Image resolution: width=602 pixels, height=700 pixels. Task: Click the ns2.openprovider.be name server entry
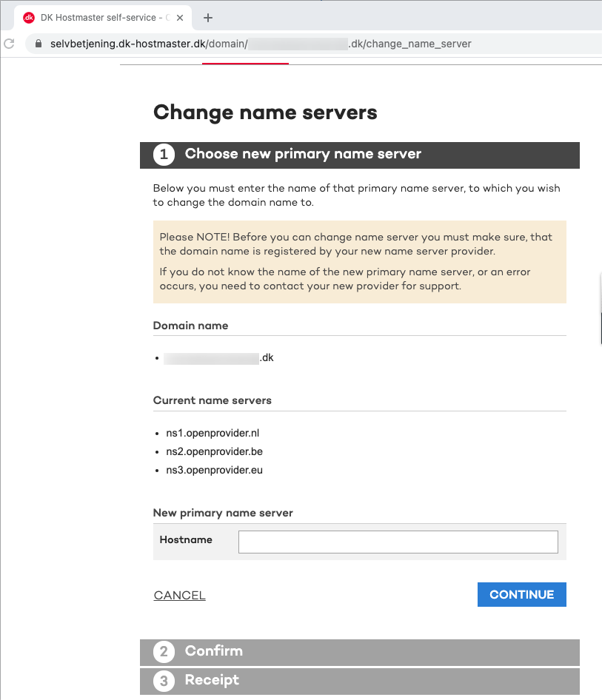point(214,451)
